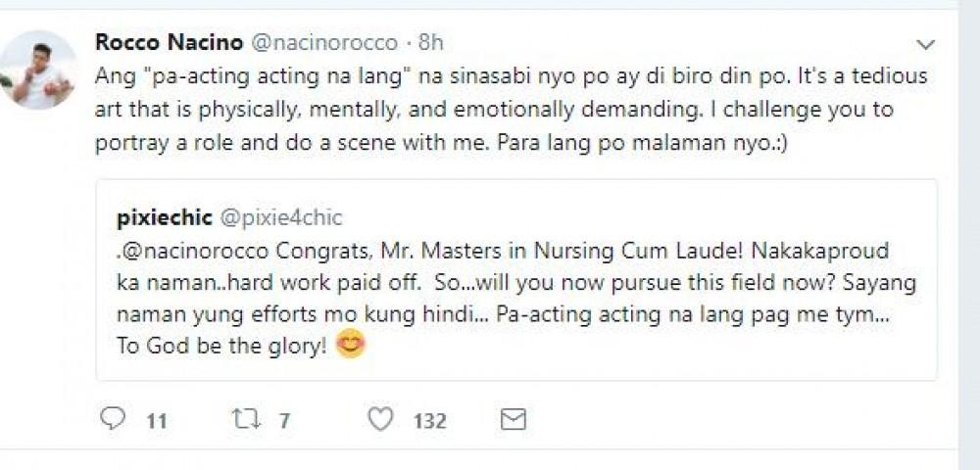Viewport: 980px width, 470px height.
Task: Like the tweet with the heart icon
Action: tap(380, 419)
